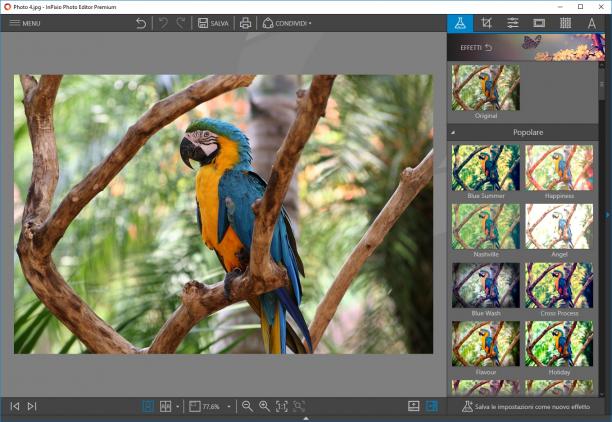Go to previous photo
Screen dimensions: 612x422
coord(15,406)
